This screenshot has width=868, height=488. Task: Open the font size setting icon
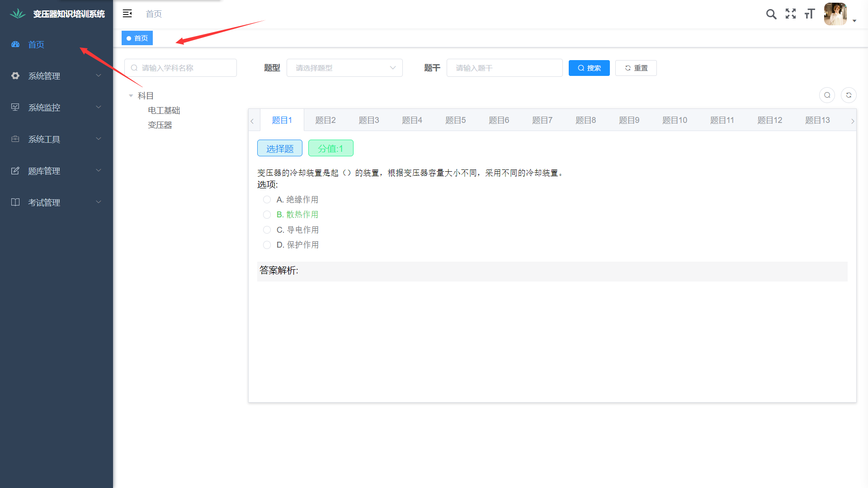pos(810,14)
